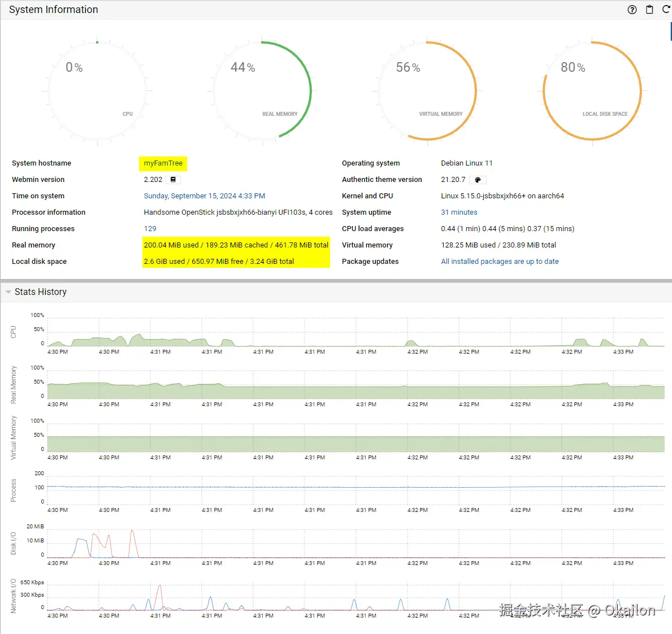This screenshot has height=634, width=672.
Task: Click the Real Memory 44% gauge
Action: pyautogui.click(x=262, y=90)
